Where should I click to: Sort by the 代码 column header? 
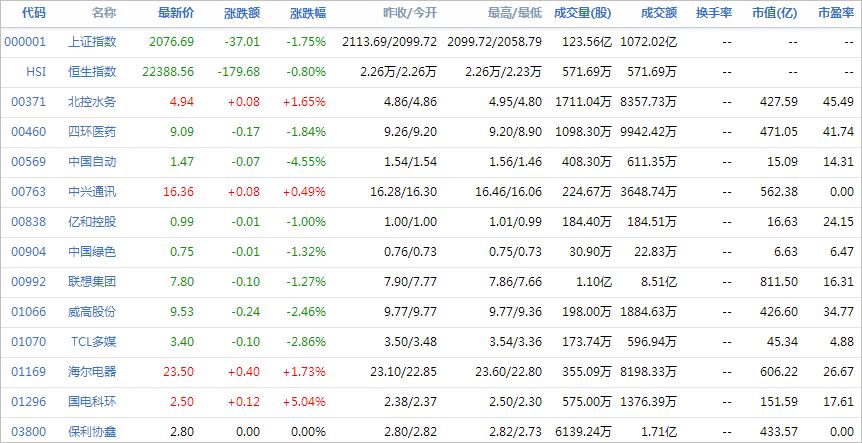pyautogui.click(x=34, y=13)
